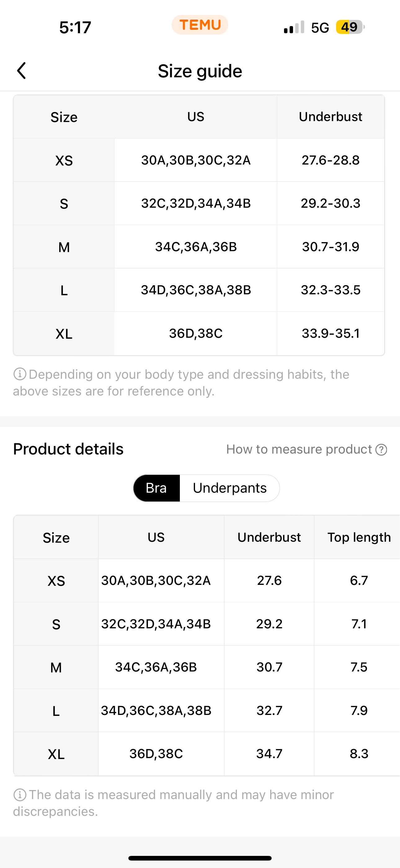The width and height of the screenshot is (400, 868).
Task: Tap the 5G network indicator
Action: pos(320,27)
